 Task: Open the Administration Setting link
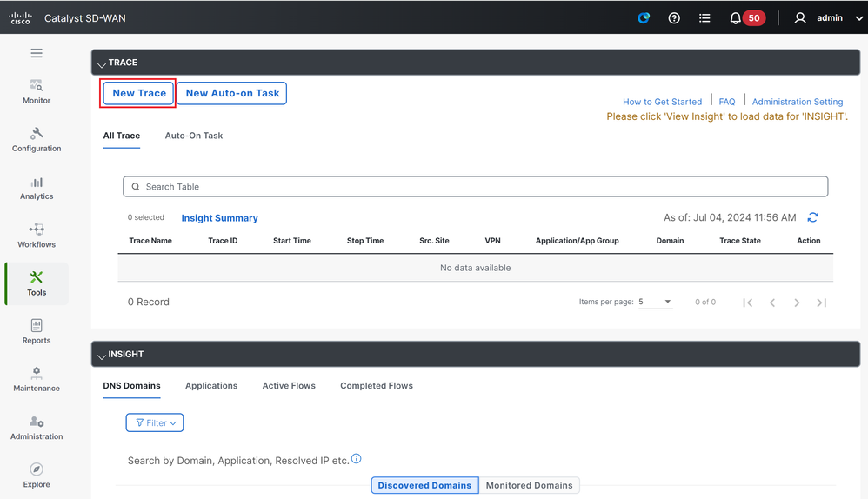coord(798,102)
